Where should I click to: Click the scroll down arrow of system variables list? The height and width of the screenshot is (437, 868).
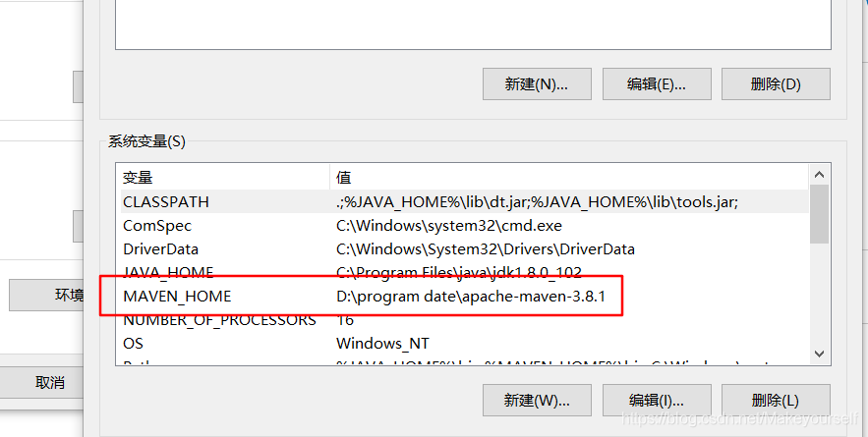pyautogui.click(x=819, y=354)
